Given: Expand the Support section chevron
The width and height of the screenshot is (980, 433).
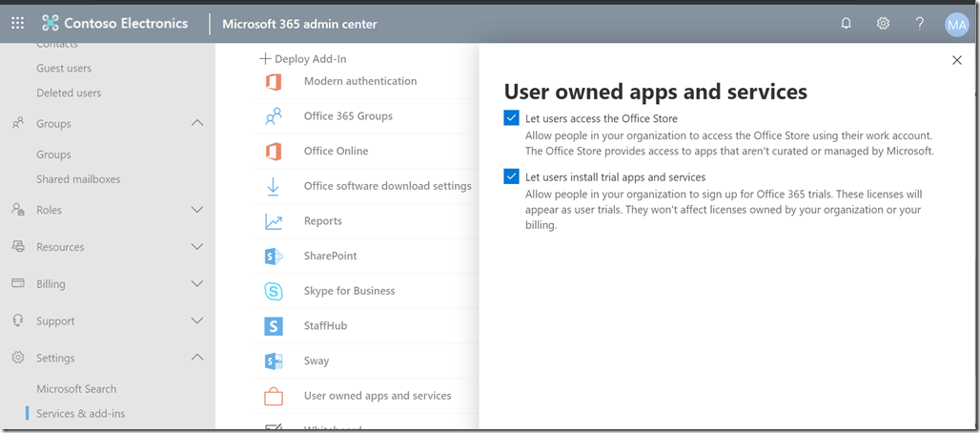Looking at the screenshot, I should [x=197, y=320].
